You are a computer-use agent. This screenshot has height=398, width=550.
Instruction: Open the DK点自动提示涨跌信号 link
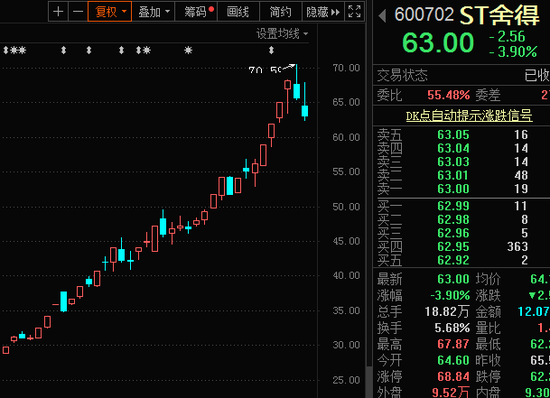click(469, 116)
